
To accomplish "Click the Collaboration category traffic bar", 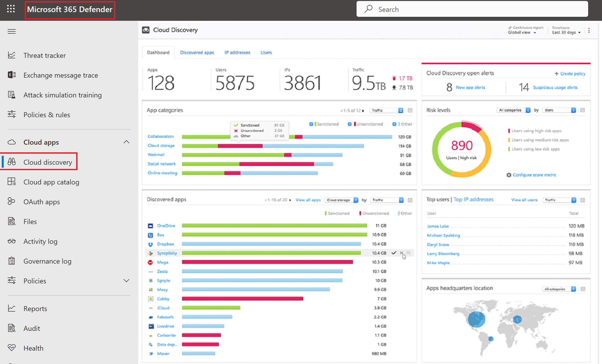I will 287,137.
